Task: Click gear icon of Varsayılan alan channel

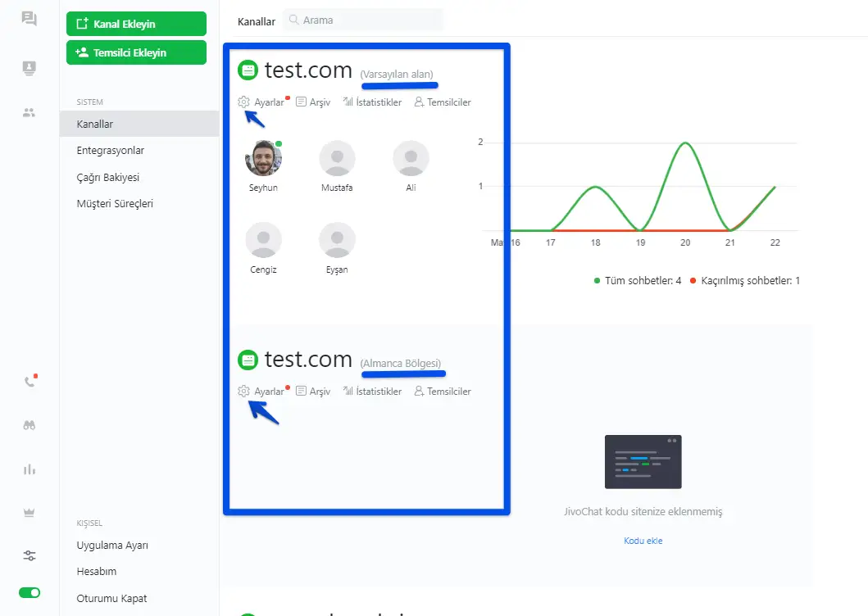Action: (243, 102)
